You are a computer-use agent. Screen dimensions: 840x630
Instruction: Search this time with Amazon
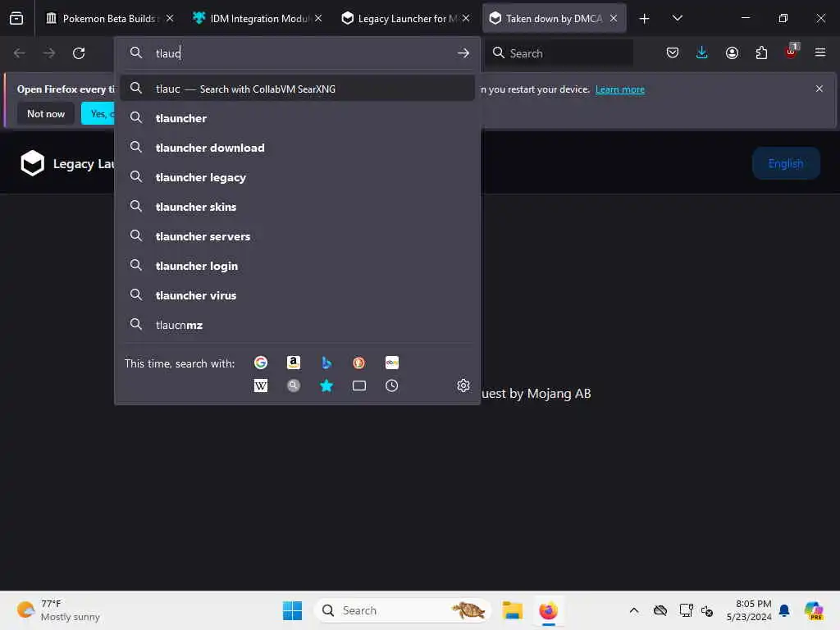[x=293, y=363]
